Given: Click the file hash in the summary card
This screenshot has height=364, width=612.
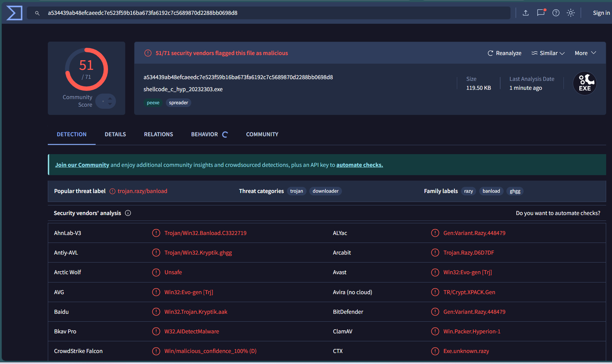Looking at the screenshot, I should tap(238, 77).
